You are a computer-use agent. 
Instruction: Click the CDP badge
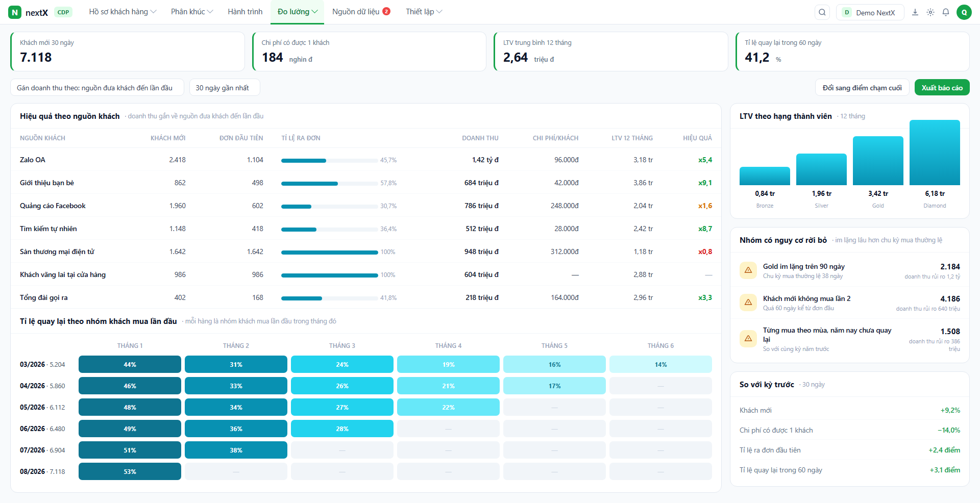63,12
